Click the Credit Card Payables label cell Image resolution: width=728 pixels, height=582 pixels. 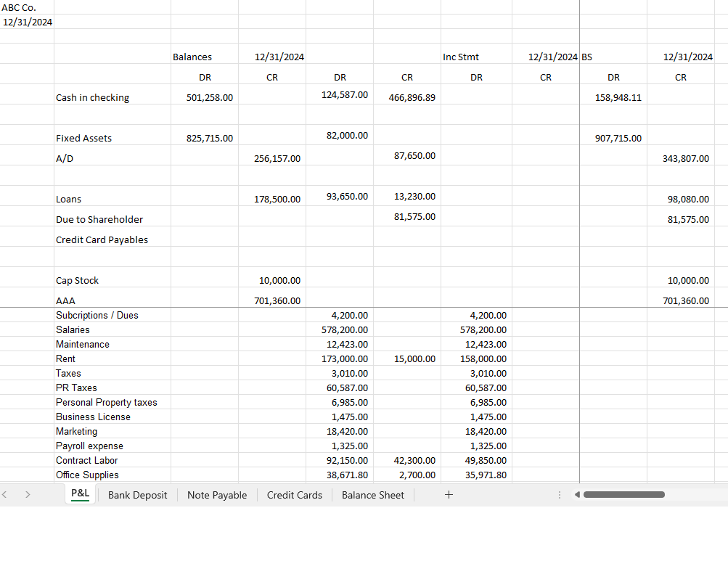pos(102,240)
